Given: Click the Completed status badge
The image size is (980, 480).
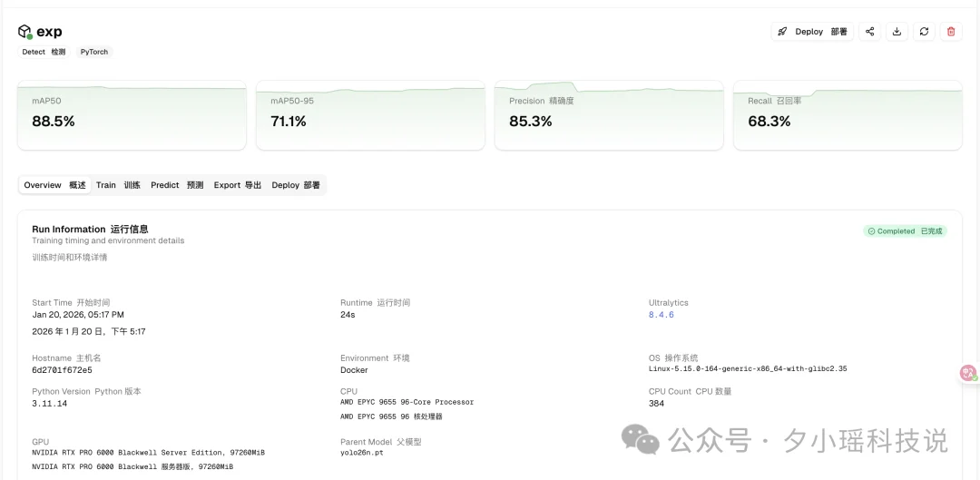Looking at the screenshot, I should pyautogui.click(x=905, y=231).
